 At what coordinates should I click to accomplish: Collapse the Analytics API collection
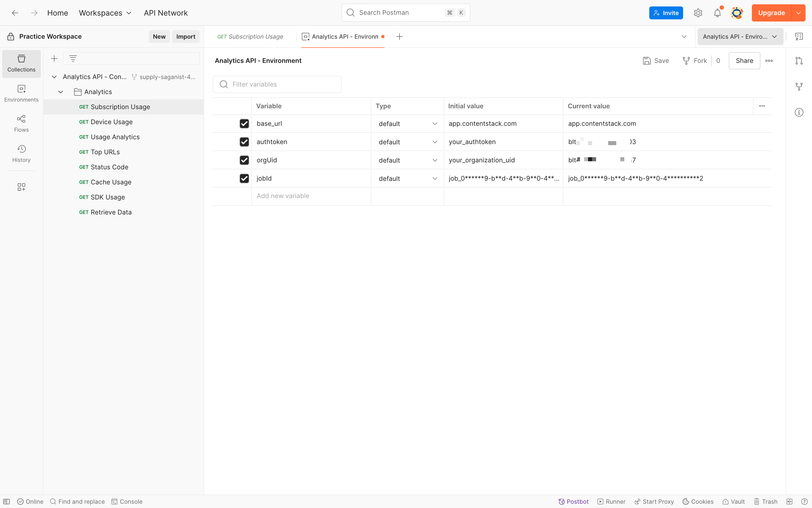[x=54, y=77]
